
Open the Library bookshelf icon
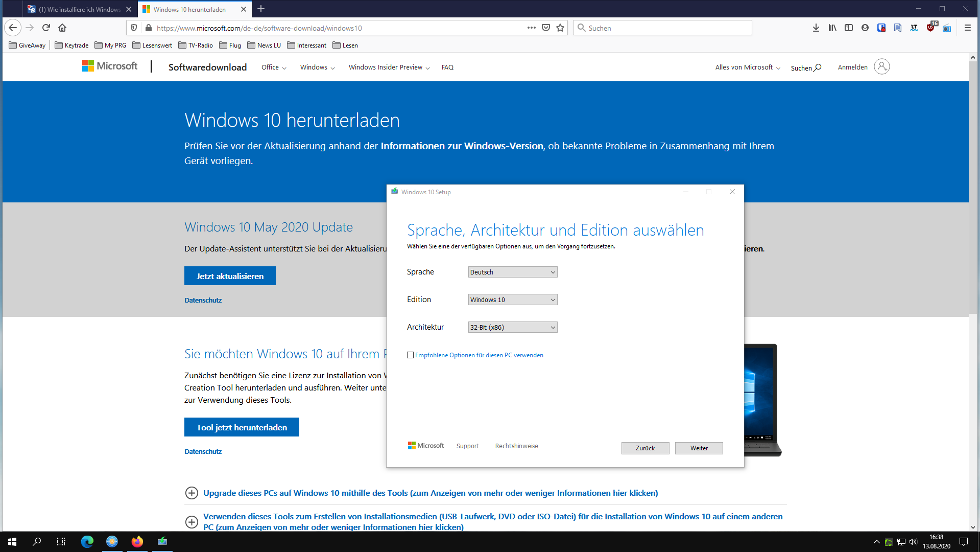(832, 28)
